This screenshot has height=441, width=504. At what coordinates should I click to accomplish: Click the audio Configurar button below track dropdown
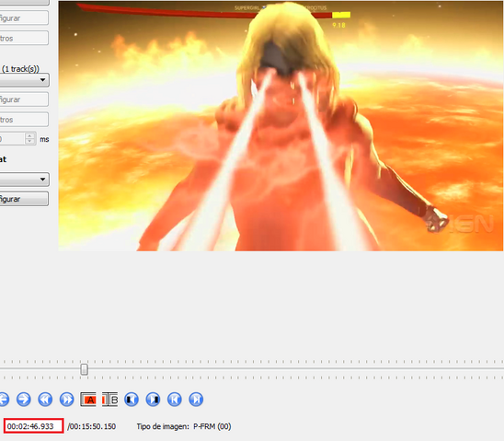coord(24,99)
